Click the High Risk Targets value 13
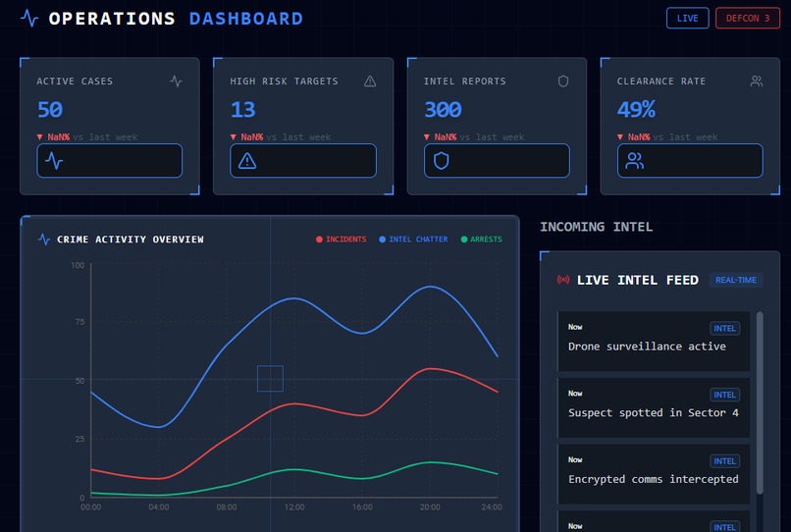Image resolution: width=791 pixels, height=532 pixels. click(242, 110)
